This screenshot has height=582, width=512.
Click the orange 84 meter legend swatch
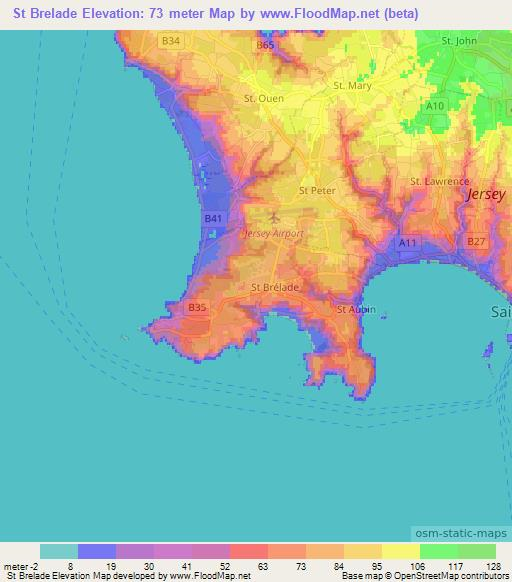coord(325,551)
